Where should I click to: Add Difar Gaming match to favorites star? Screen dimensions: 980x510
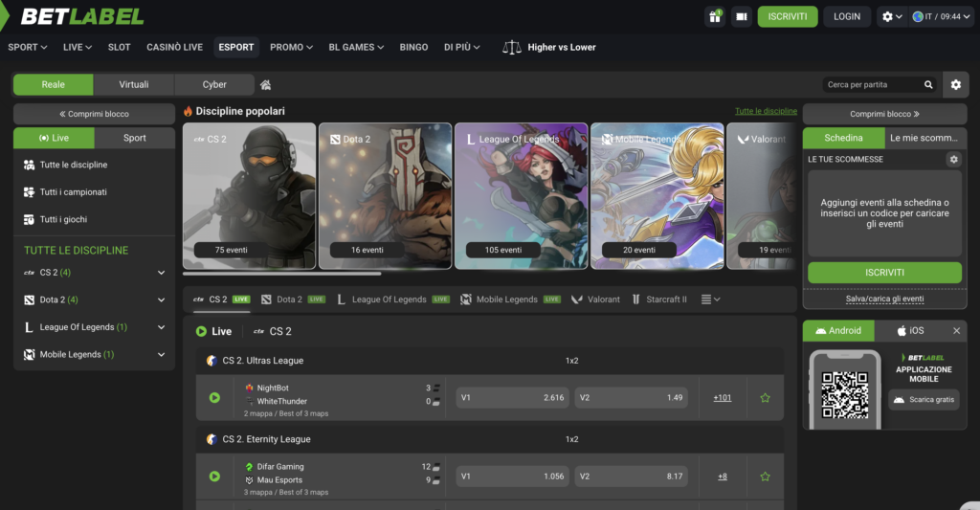click(765, 477)
